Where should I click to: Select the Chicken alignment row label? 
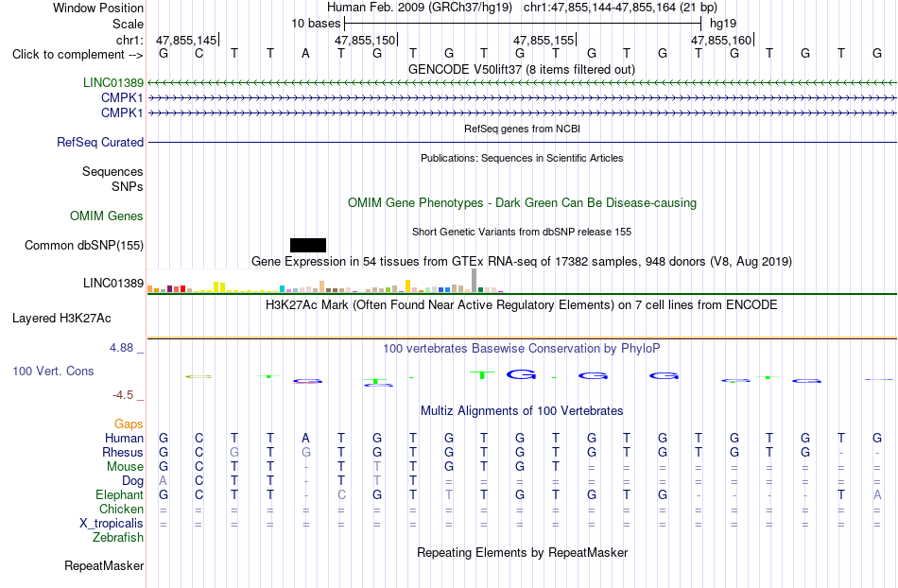[121, 510]
